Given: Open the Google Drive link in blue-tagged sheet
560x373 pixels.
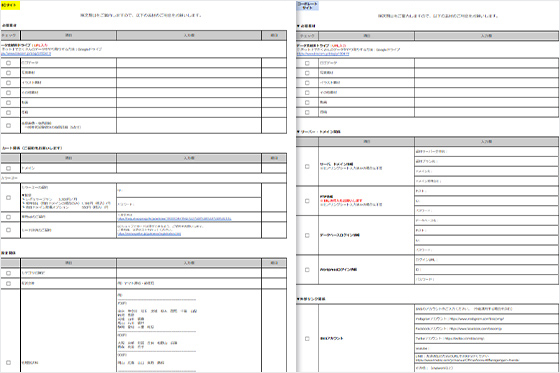Looking at the screenshot, I should 323,54.
